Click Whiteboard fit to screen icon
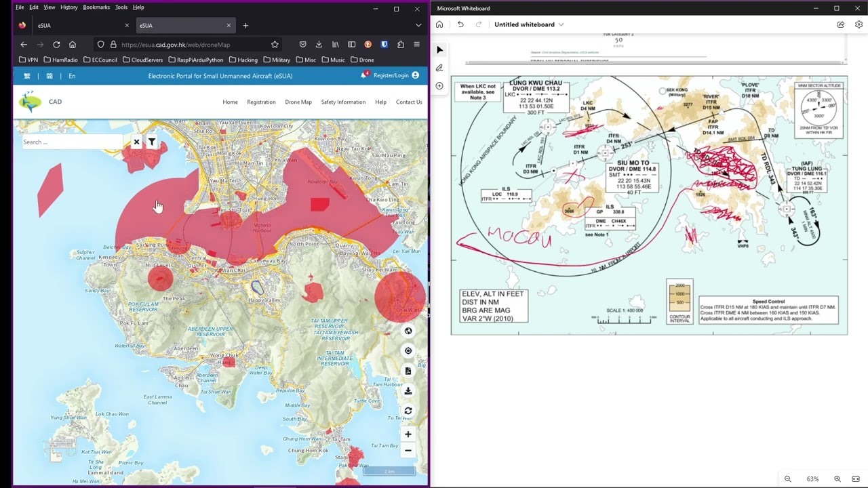Viewport: 868px width, 488px height. click(x=856, y=479)
